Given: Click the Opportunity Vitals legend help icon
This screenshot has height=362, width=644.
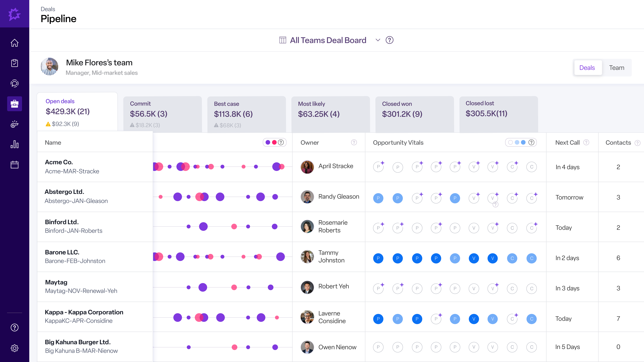Looking at the screenshot, I should click(x=531, y=142).
